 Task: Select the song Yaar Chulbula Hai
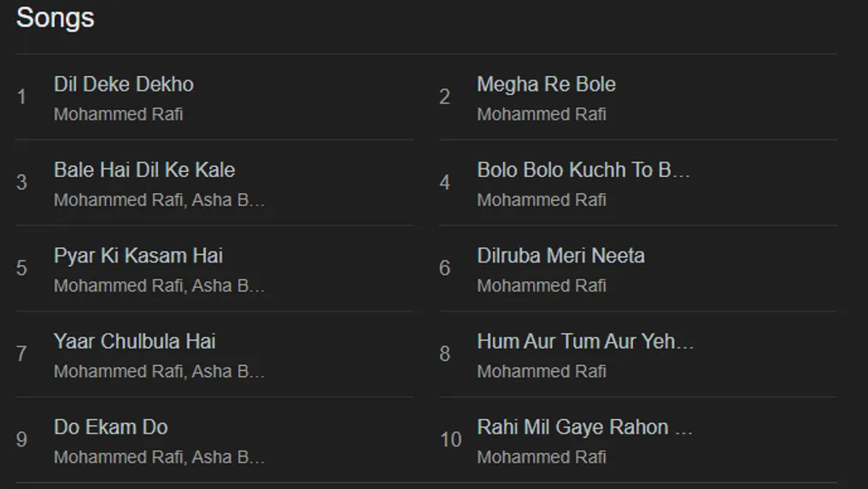(x=135, y=341)
